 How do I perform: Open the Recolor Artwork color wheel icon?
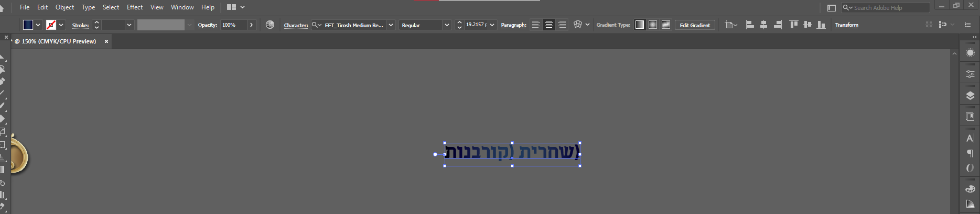(x=270, y=25)
